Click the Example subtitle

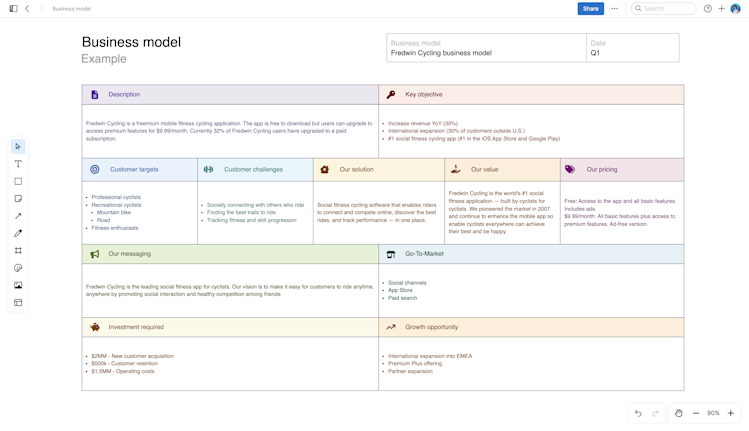click(104, 59)
